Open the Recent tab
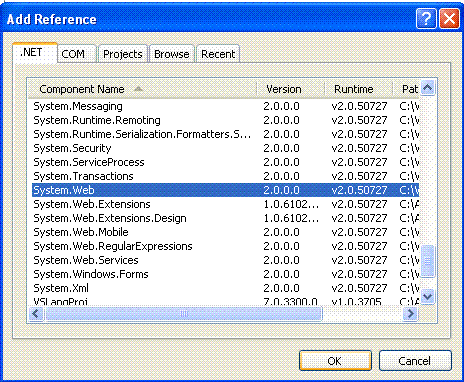464x382 pixels. (x=218, y=54)
